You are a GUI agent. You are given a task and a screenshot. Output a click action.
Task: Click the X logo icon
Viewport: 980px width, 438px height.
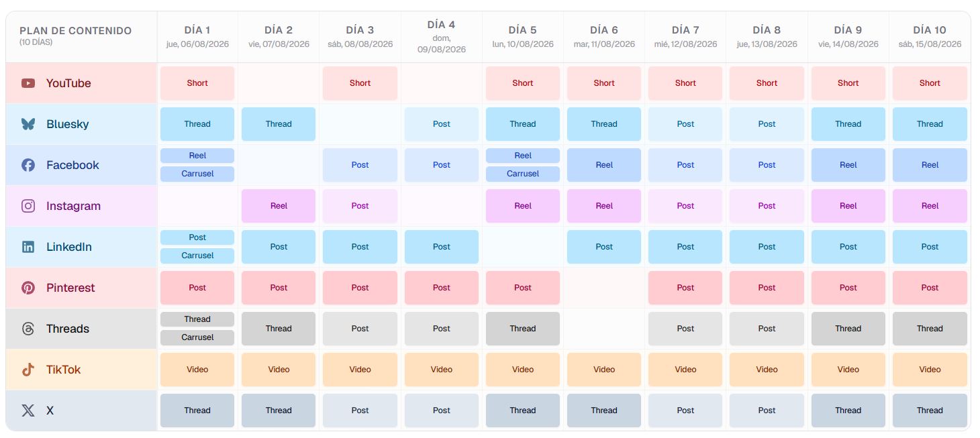point(28,410)
